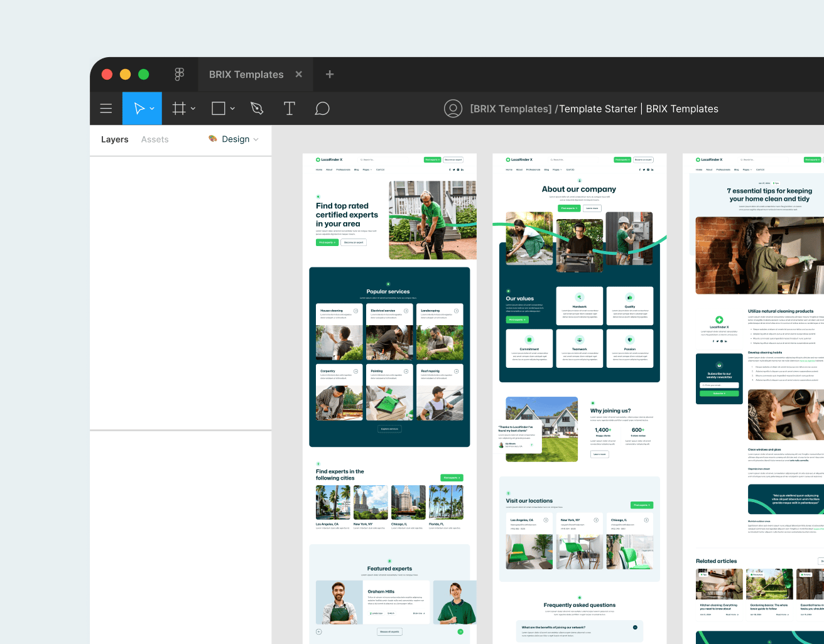Click the arrow icon on Painting card
This screenshot has height=644, width=824.
point(406,371)
